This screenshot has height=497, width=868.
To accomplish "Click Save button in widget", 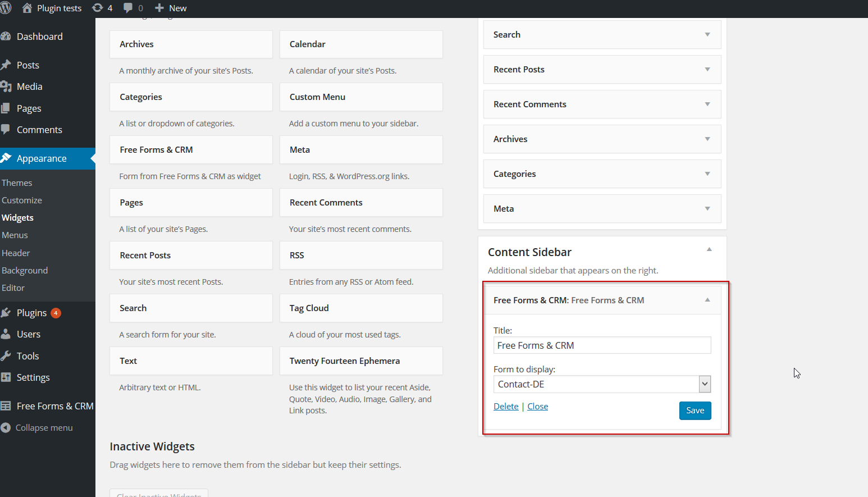I will [x=695, y=411].
